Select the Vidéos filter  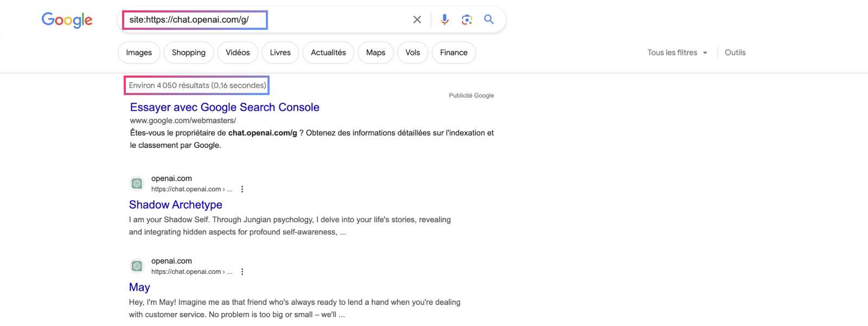tap(238, 53)
